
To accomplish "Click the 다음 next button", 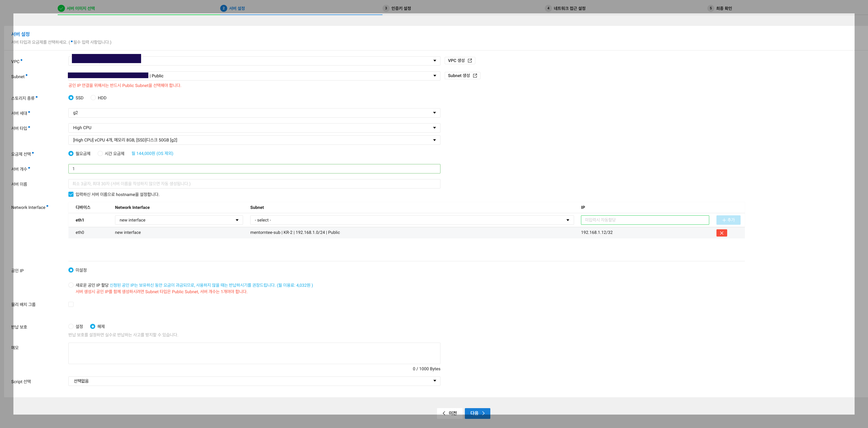I will tap(477, 413).
